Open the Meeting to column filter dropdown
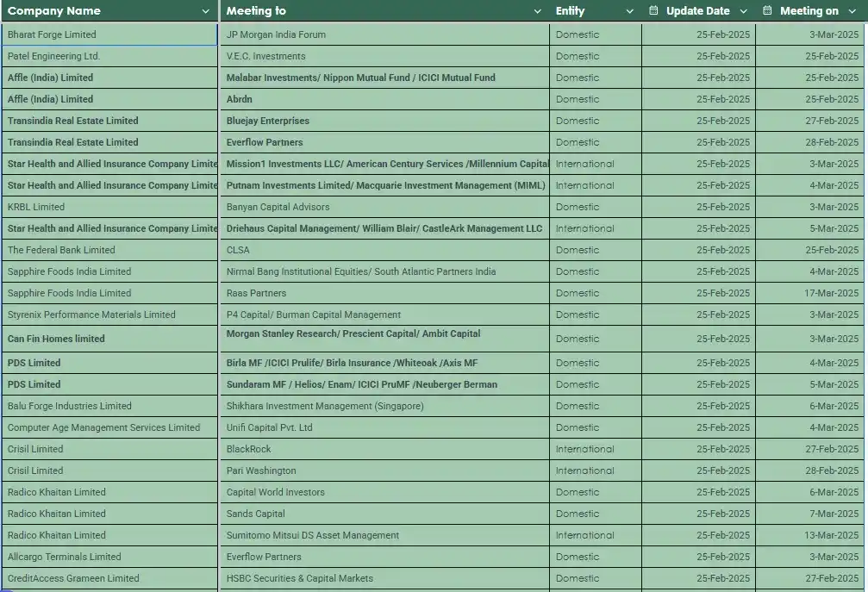Screen dimensions: 868x592 537,11
